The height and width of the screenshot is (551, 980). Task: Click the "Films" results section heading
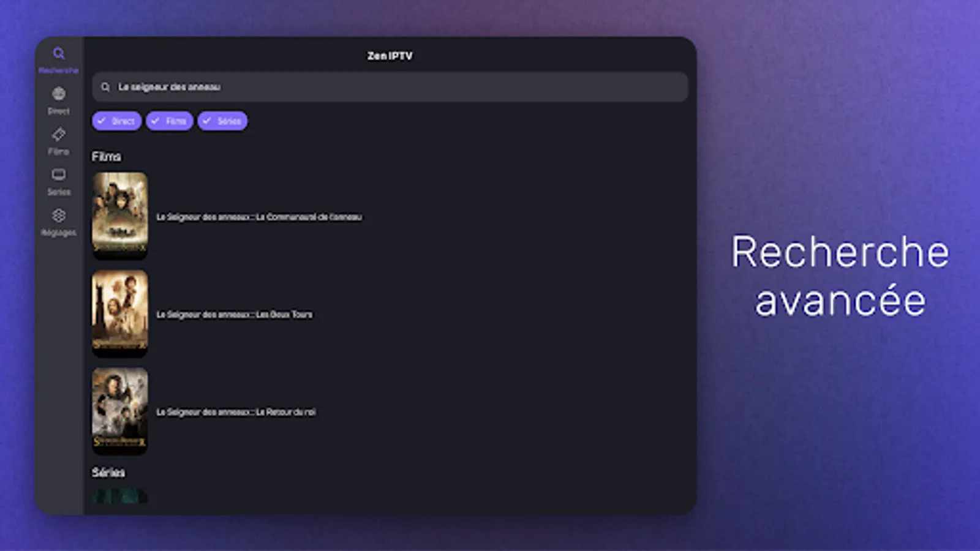107,157
